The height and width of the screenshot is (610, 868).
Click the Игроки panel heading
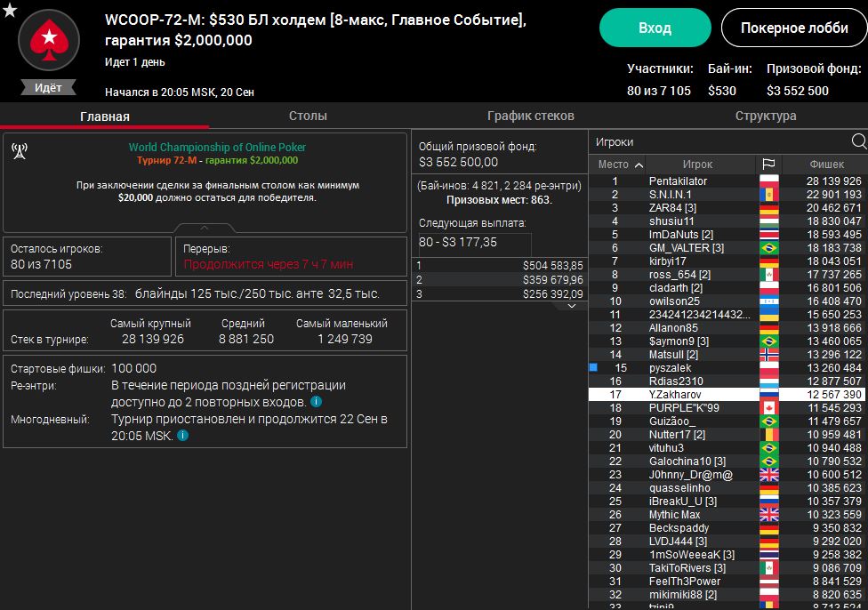(615, 142)
